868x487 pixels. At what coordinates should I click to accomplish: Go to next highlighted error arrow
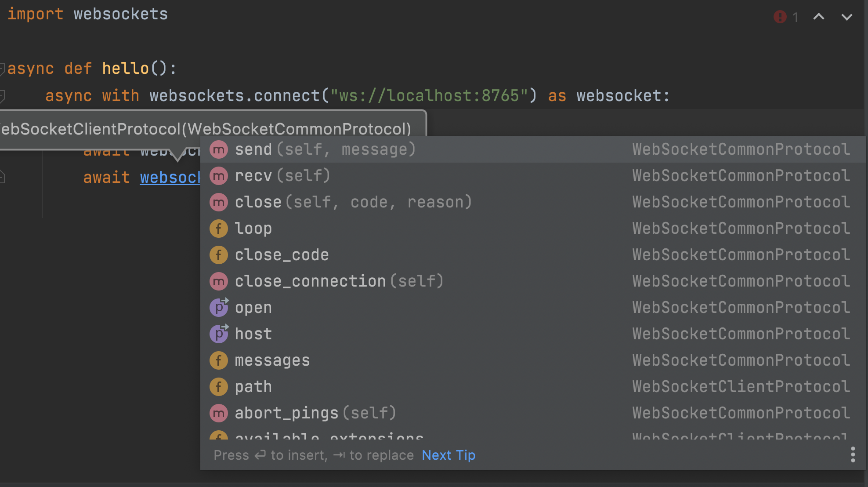pyautogui.click(x=846, y=17)
